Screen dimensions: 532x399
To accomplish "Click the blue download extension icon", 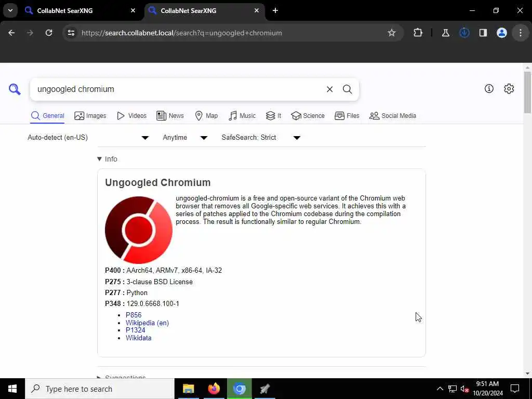I will point(464,33).
